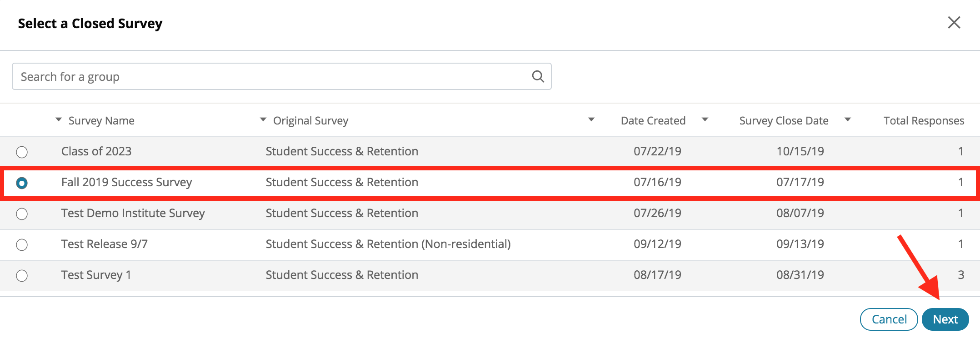This screenshot has width=980, height=338.
Task: Open the rightmost Original Survey column dropdown
Action: 591,119
